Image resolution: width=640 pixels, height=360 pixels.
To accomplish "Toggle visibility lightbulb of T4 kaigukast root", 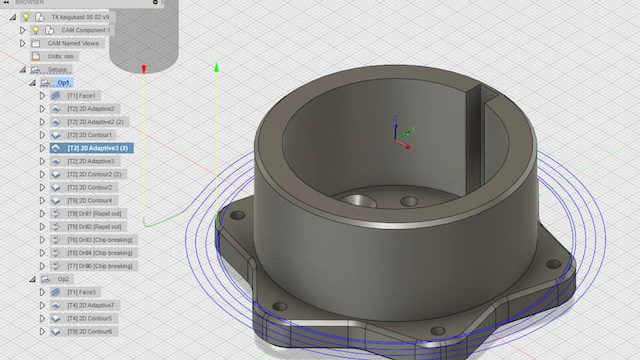I will tap(26, 17).
